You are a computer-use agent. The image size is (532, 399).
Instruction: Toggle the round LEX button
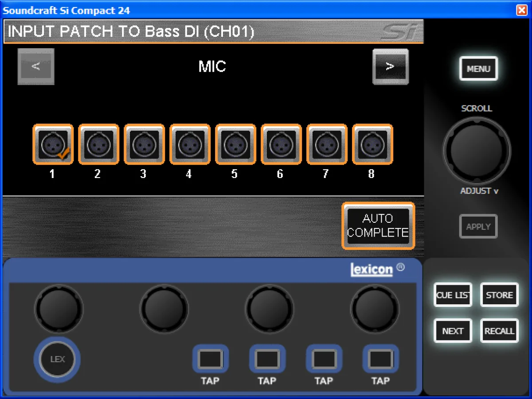(57, 360)
